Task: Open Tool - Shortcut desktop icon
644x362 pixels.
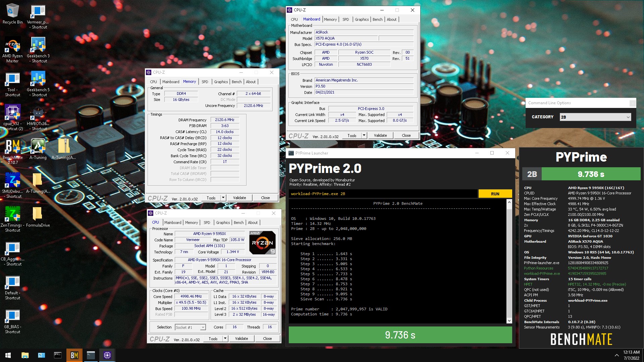Action: click(12, 84)
